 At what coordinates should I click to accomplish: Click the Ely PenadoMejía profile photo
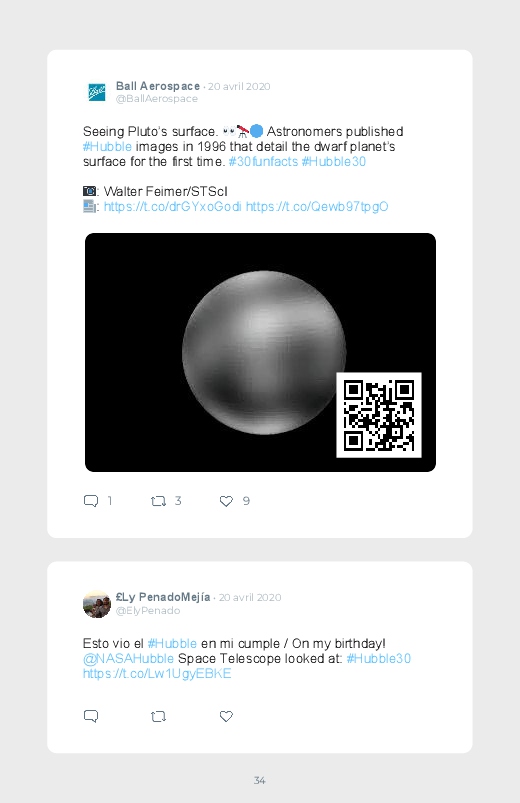[x=97, y=604]
